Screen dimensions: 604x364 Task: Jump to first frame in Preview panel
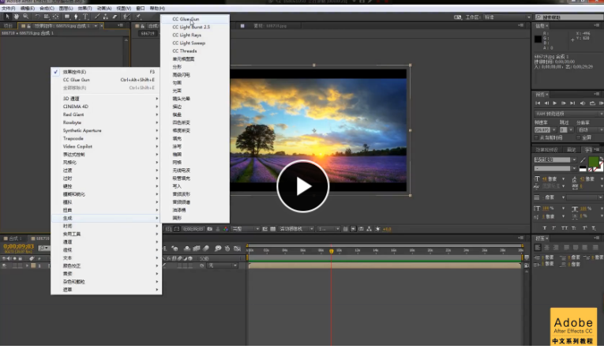pos(538,103)
